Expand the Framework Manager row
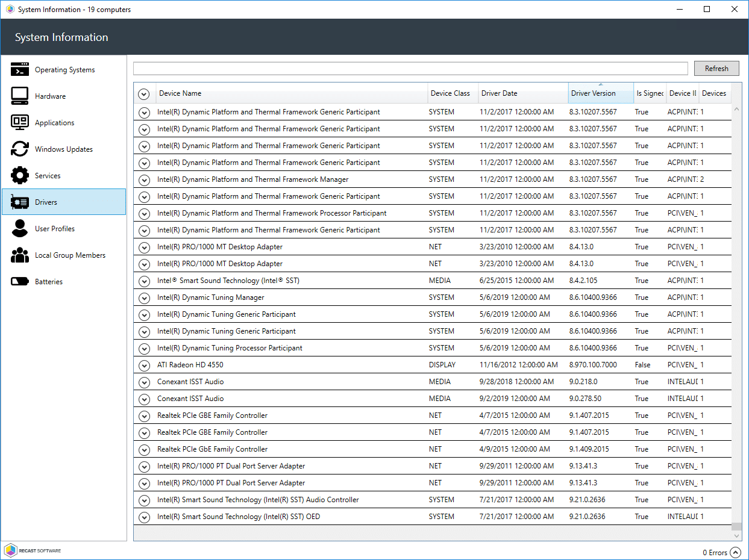Image resolution: width=749 pixels, height=560 pixels. tap(143, 180)
